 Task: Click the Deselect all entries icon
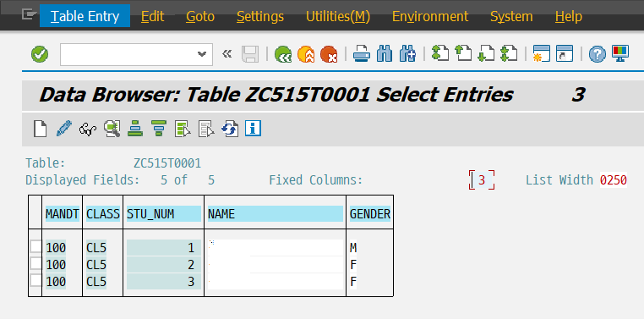(x=206, y=129)
